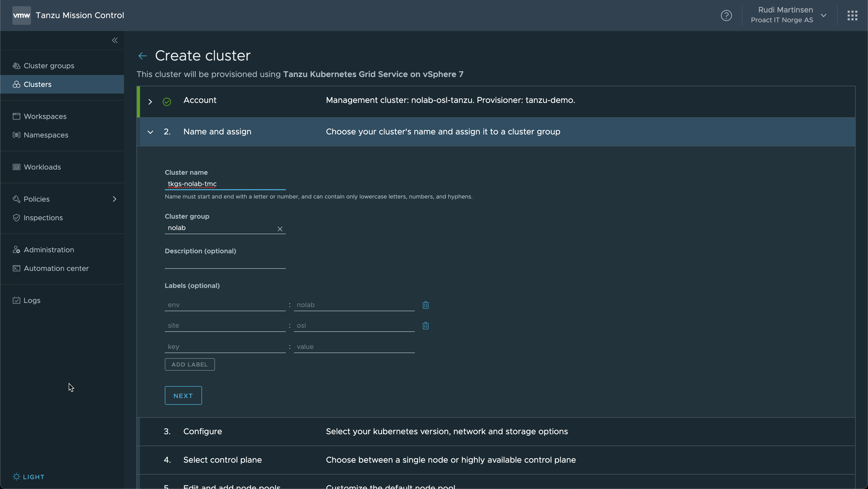Click the Logs sidebar icon
The width and height of the screenshot is (868, 489).
(x=16, y=301)
